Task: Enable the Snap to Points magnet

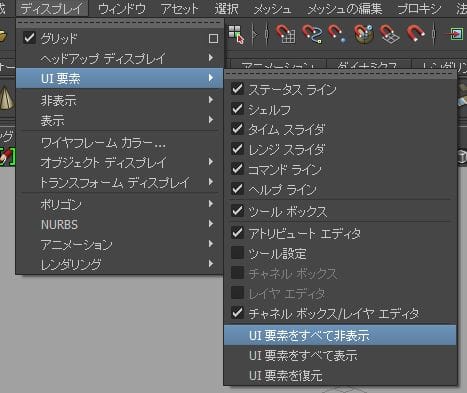Action: pos(337,34)
